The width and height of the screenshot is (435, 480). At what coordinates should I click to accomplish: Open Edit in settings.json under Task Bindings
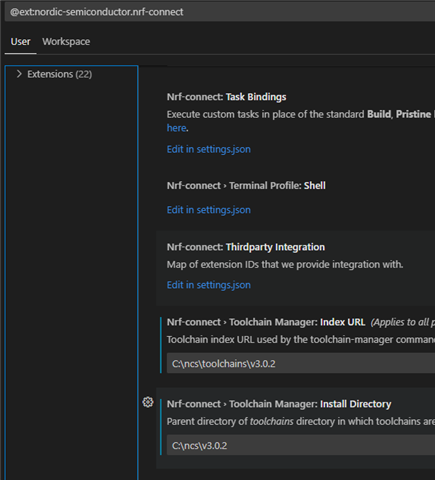coord(209,149)
